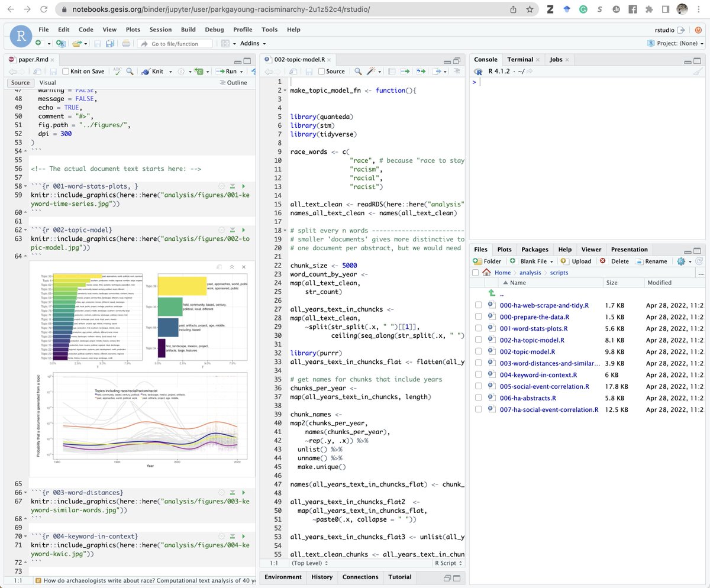Toggle Source on Save checkbox in script
Image resolution: width=710 pixels, height=588 pixels.
coord(321,71)
